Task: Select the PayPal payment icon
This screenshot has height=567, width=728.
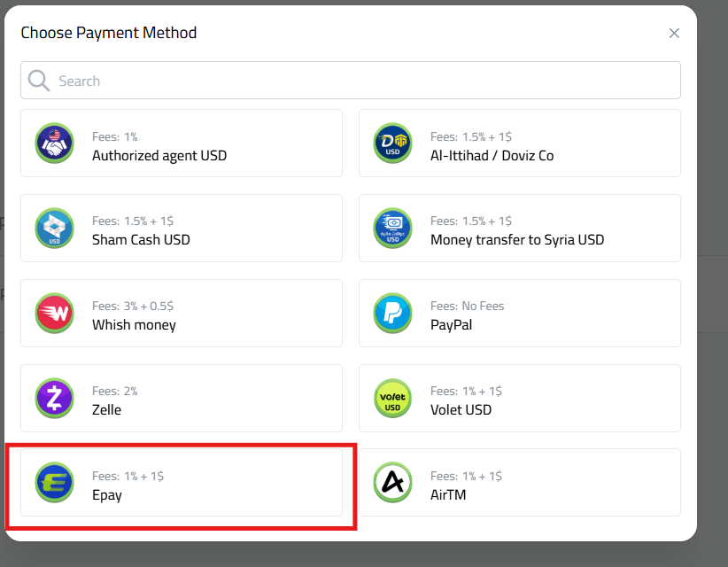Action: click(x=392, y=313)
